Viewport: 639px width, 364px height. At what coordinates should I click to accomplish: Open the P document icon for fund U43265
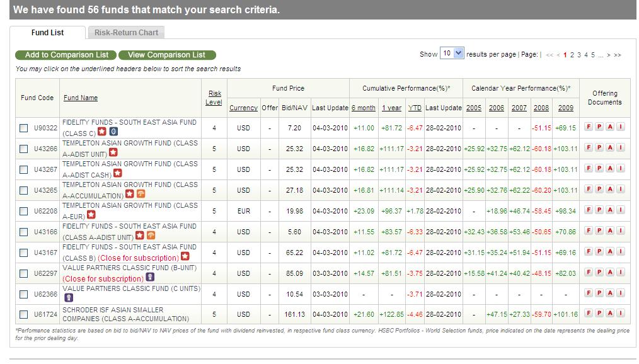[599, 189]
